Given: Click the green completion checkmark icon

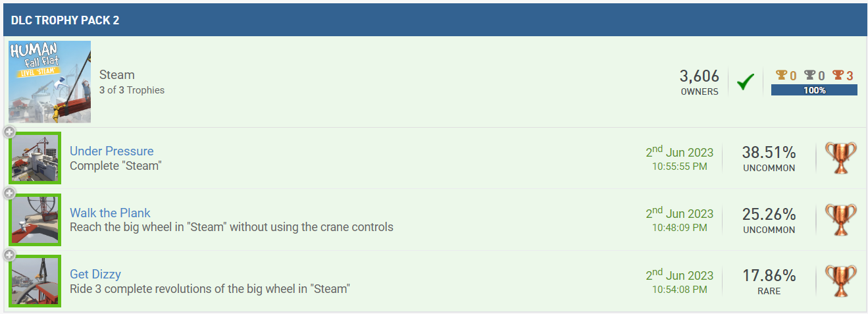Looking at the screenshot, I should coord(745,83).
